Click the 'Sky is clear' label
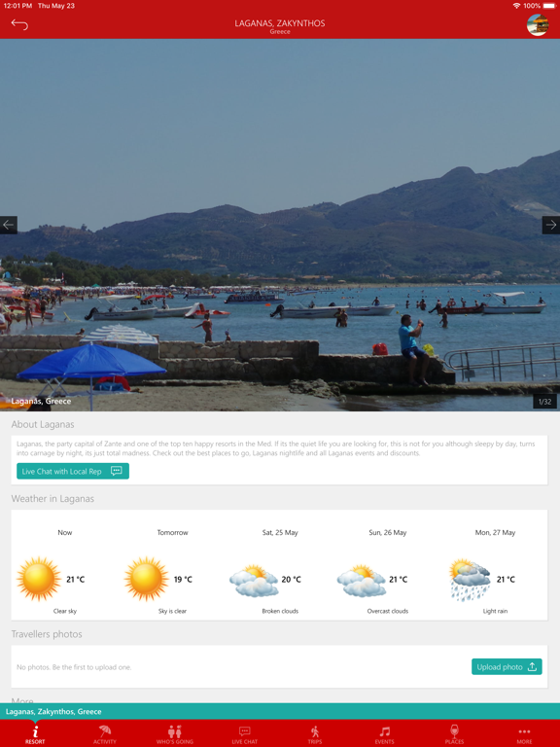 click(x=172, y=611)
